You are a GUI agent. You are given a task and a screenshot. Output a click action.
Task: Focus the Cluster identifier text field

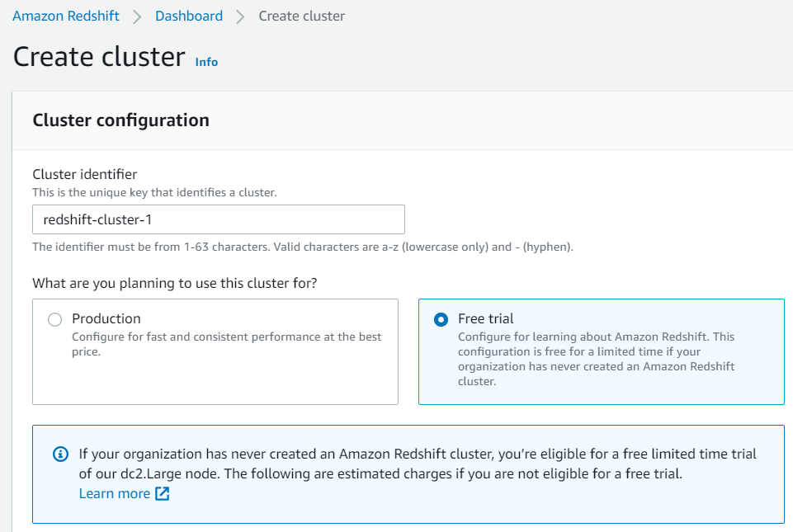219,219
